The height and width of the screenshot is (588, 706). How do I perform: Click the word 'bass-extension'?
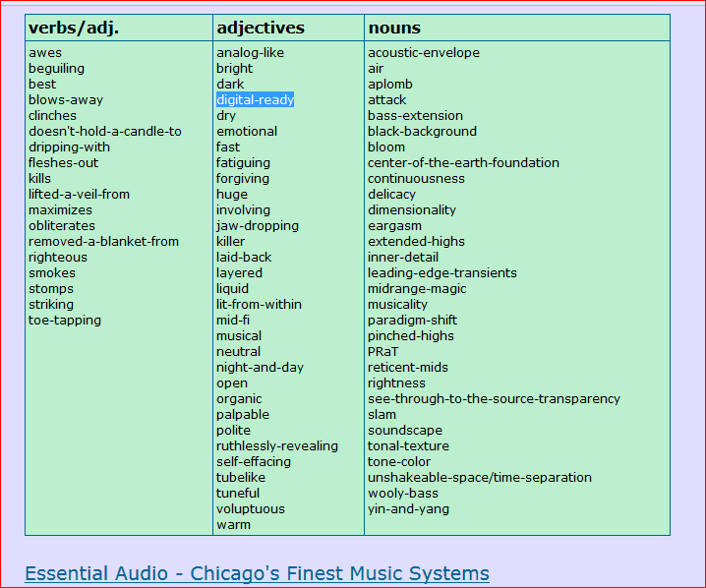point(415,116)
